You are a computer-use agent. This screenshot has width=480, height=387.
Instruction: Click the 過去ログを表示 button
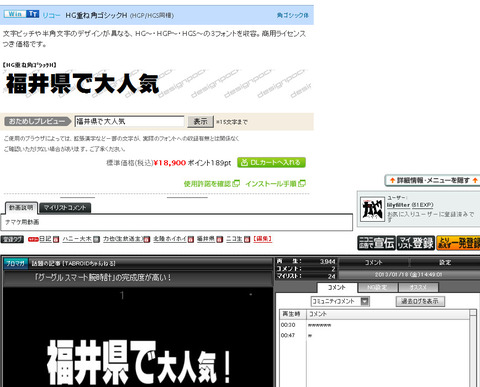tap(420, 301)
